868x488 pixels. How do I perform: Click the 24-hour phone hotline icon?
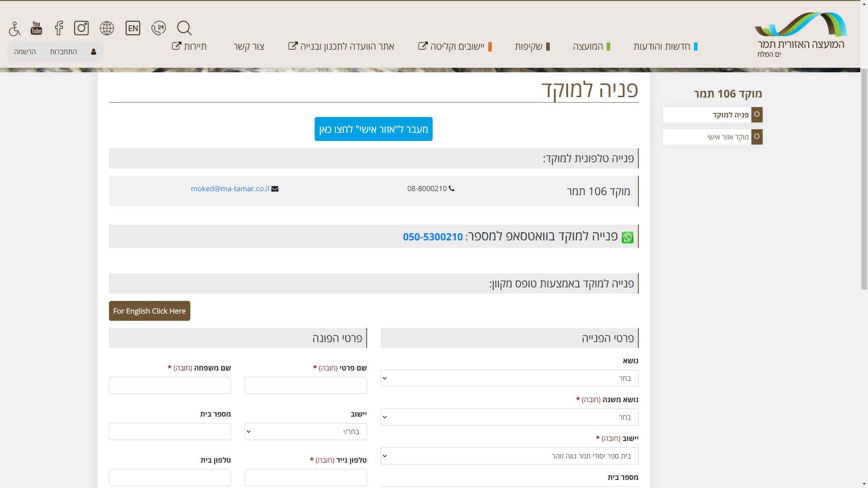click(x=159, y=28)
